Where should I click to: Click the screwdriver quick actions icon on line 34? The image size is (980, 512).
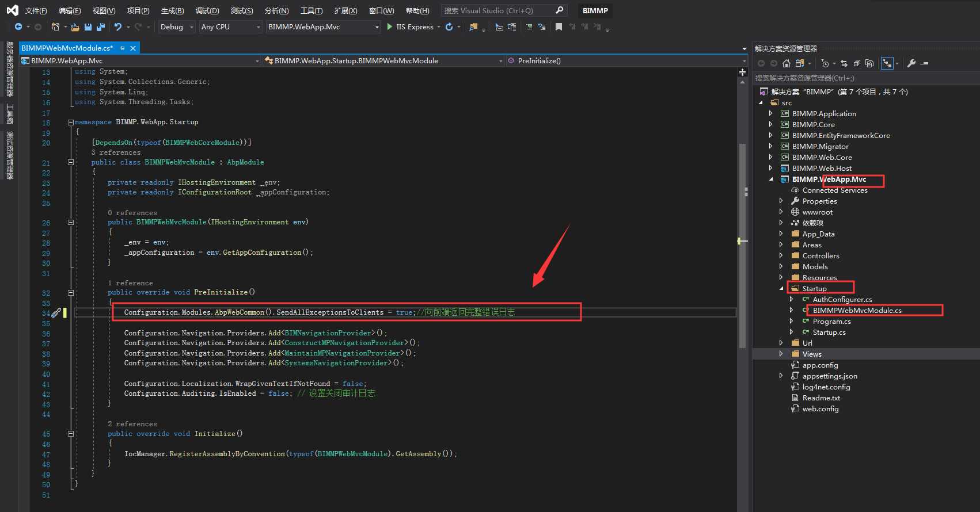tap(56, 313)
